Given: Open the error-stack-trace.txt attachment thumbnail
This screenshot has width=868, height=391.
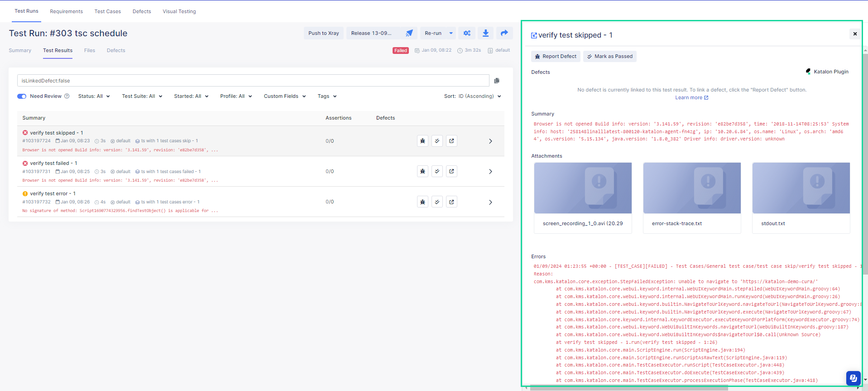Looking at the screenshot, I should [692, 188].
